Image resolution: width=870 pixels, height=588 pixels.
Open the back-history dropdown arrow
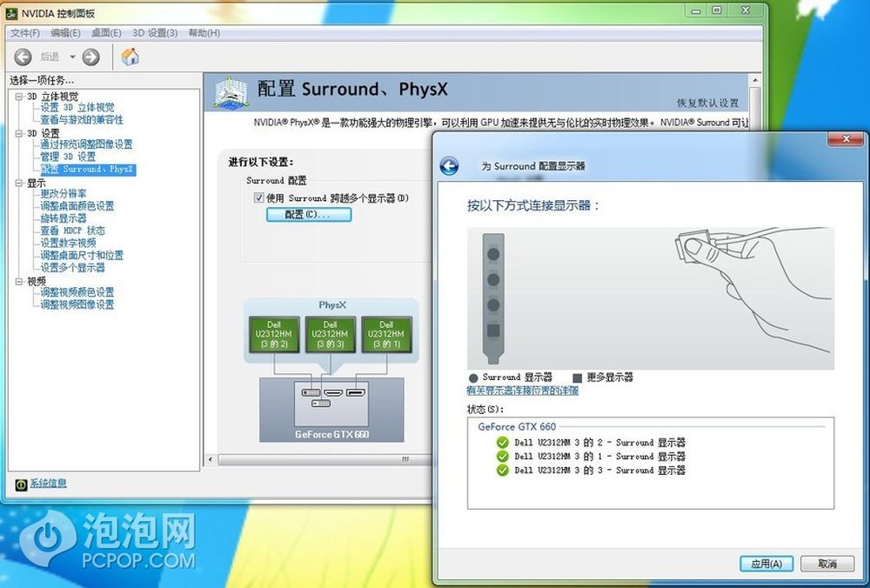coord(72,57)
